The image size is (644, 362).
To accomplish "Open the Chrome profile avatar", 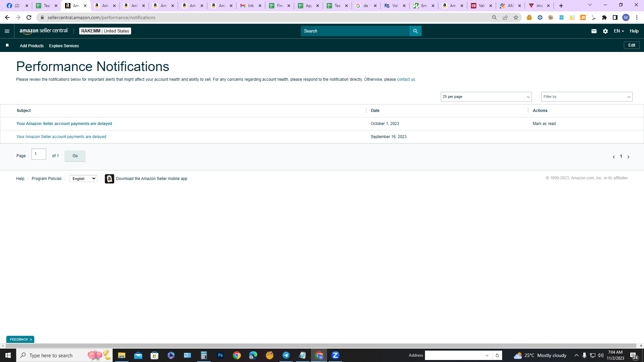I will tap(626, 17).
